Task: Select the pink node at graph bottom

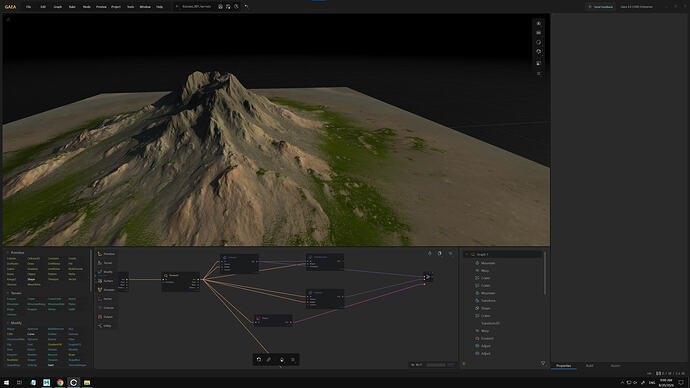Action: click(273, 320)
